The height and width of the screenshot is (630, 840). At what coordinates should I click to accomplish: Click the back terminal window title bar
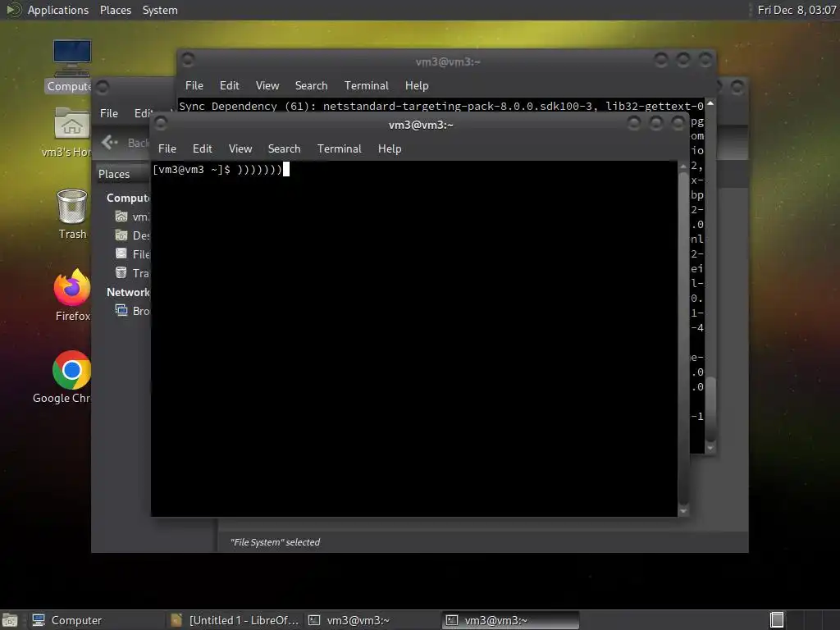pos(448,62)
